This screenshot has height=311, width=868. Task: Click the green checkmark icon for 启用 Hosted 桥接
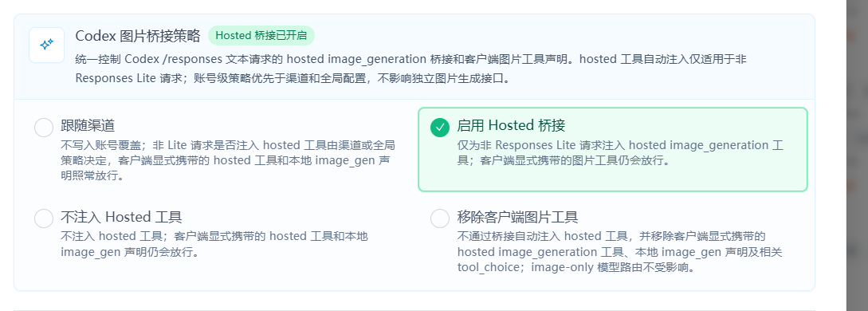coord(439,128)
